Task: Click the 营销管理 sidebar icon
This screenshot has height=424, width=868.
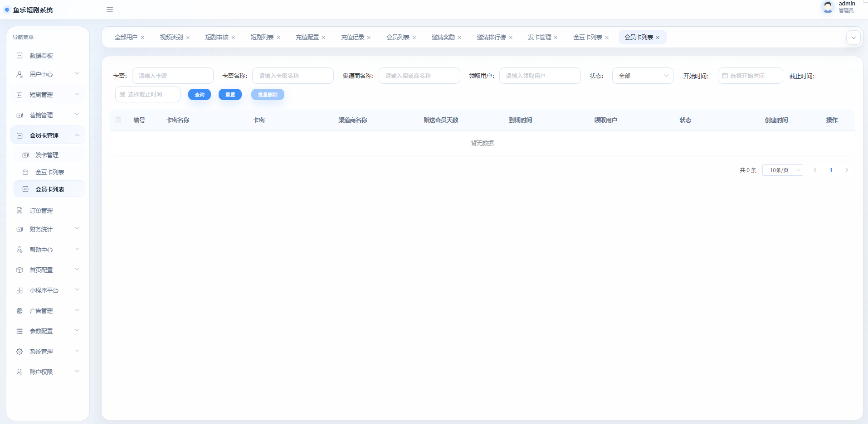Action: pyautogui.click(x=20, y=115)
